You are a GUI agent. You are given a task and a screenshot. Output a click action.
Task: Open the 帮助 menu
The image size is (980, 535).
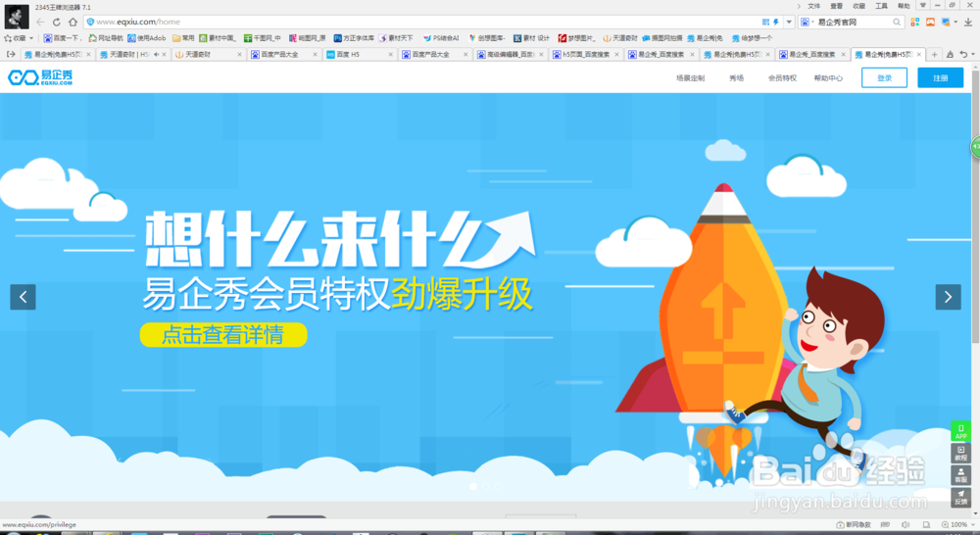904,6
